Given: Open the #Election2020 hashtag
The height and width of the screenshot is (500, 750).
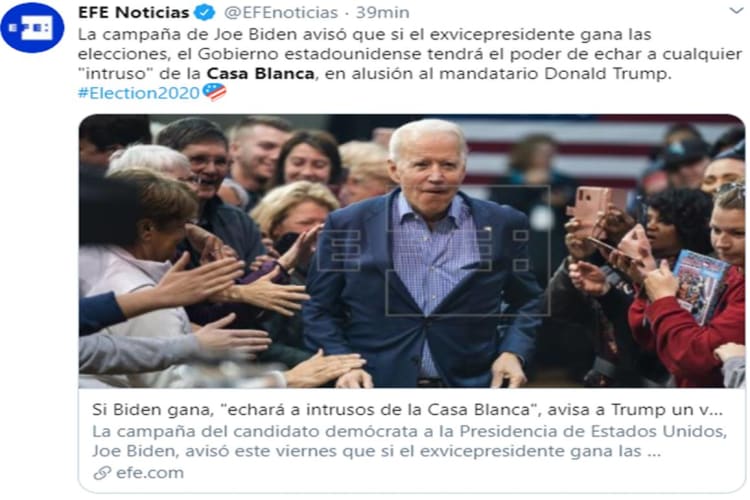Looking at the screenshot, I should coord(139,93).
